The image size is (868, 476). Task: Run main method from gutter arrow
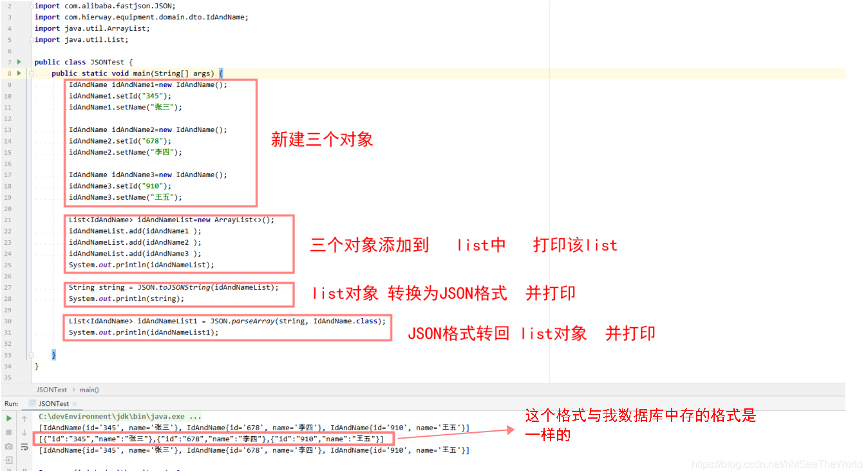19,73
